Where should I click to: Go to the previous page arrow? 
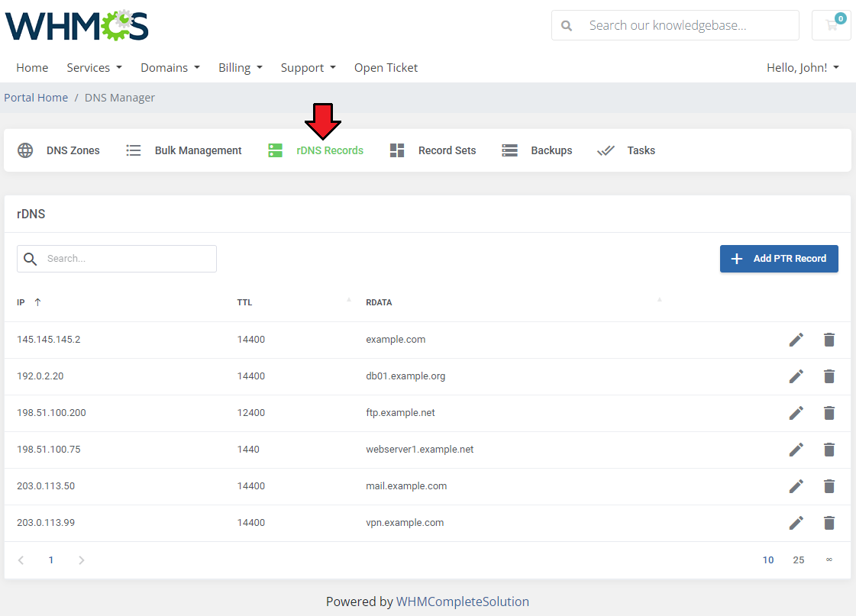21,560
